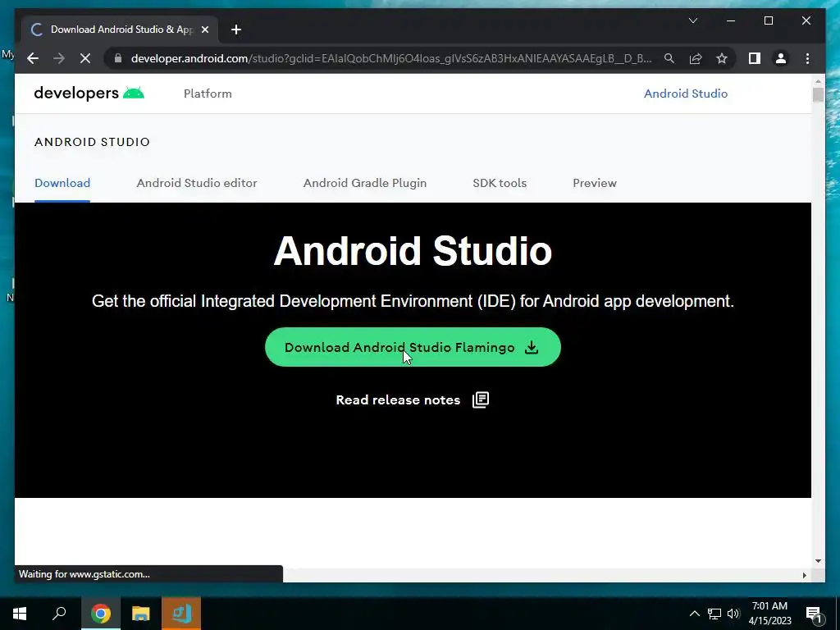Screen dimensions: 840x630
Task: Open the taskbar clock and date
Action: tap(769, 614)
